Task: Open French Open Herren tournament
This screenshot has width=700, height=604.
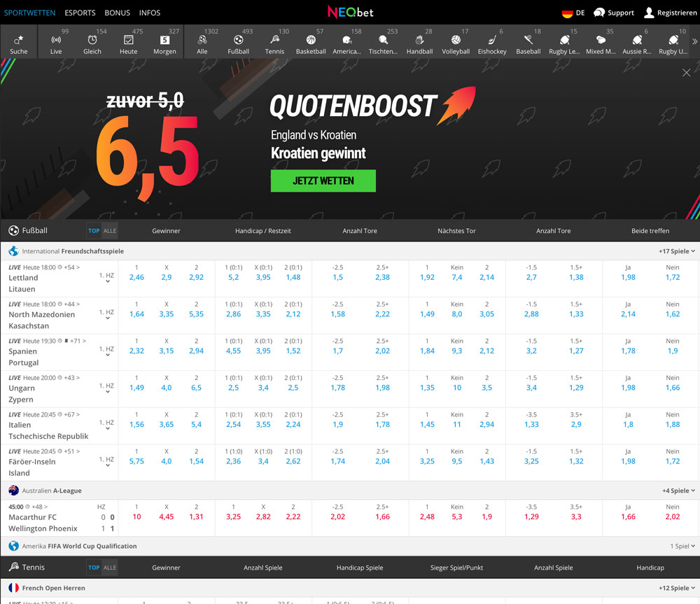Action: 54,588
